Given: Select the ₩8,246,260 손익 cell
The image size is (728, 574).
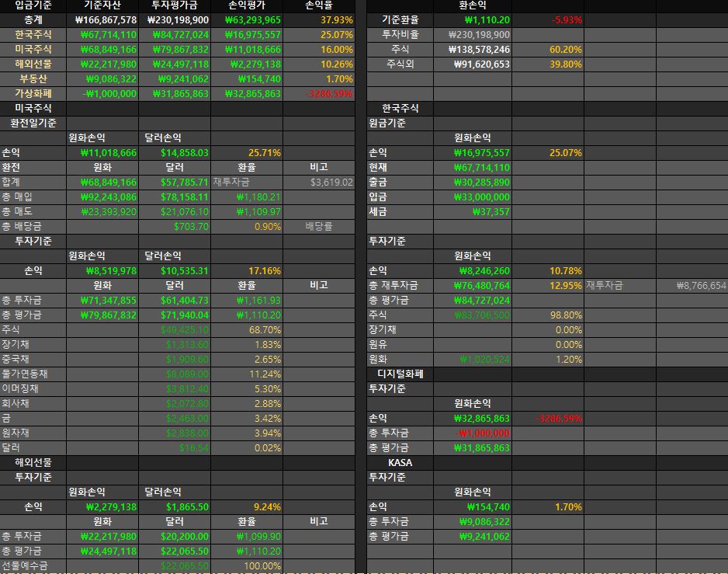Looking at the screenshot, I should tap(473, 270).
